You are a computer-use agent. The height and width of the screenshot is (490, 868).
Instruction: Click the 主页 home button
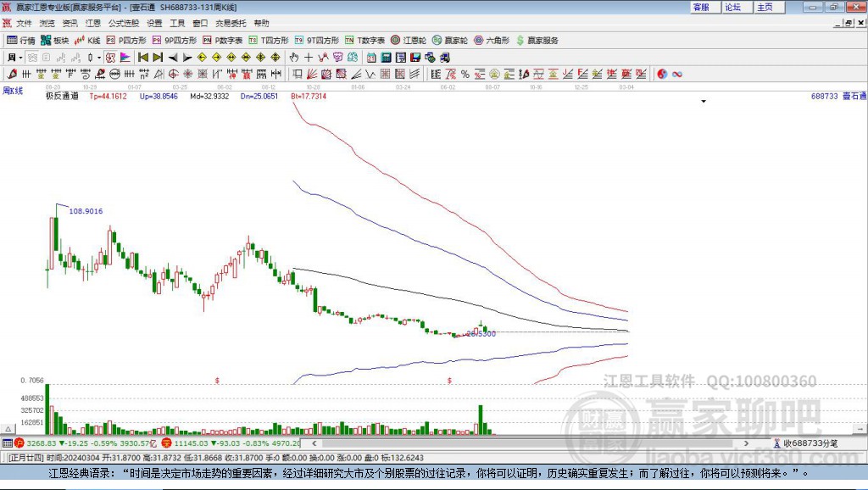coord(769,7)
